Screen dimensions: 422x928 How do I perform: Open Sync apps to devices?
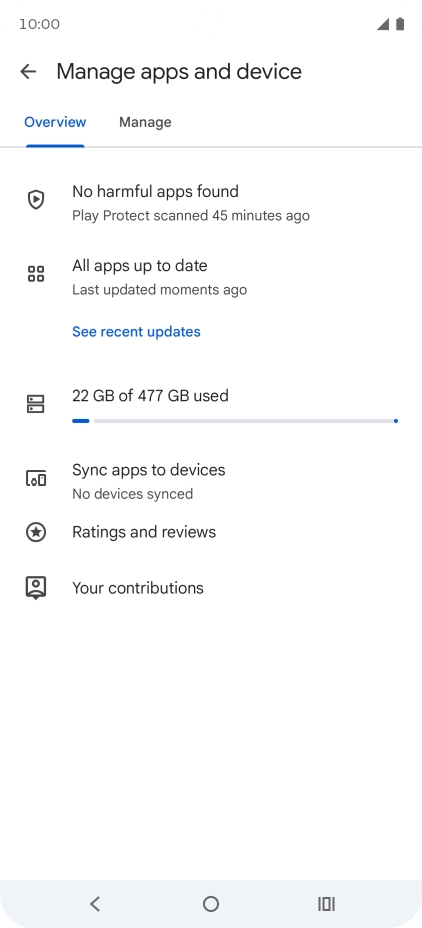click(211, 481)
